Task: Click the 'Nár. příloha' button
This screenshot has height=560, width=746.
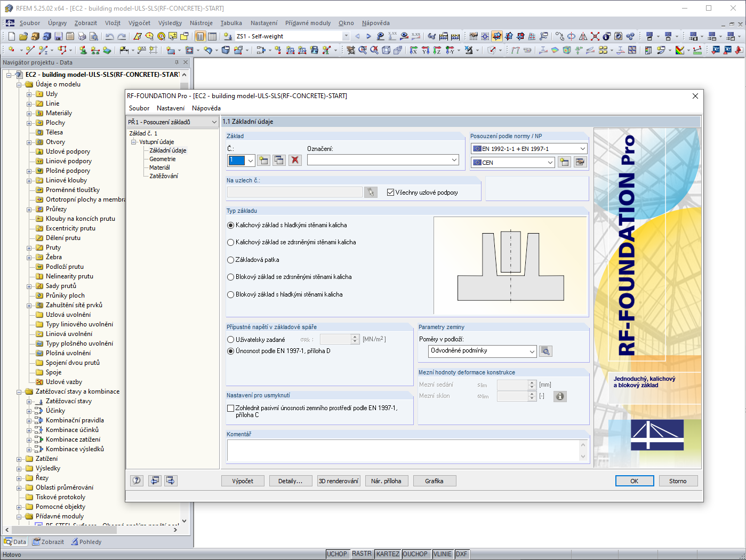Action: click(386, 481)
